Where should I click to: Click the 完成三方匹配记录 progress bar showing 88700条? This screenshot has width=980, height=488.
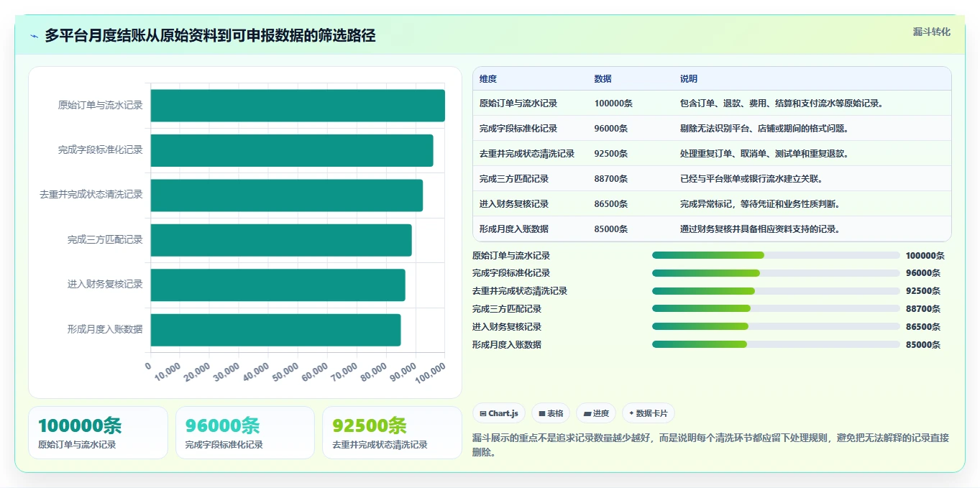776,308
